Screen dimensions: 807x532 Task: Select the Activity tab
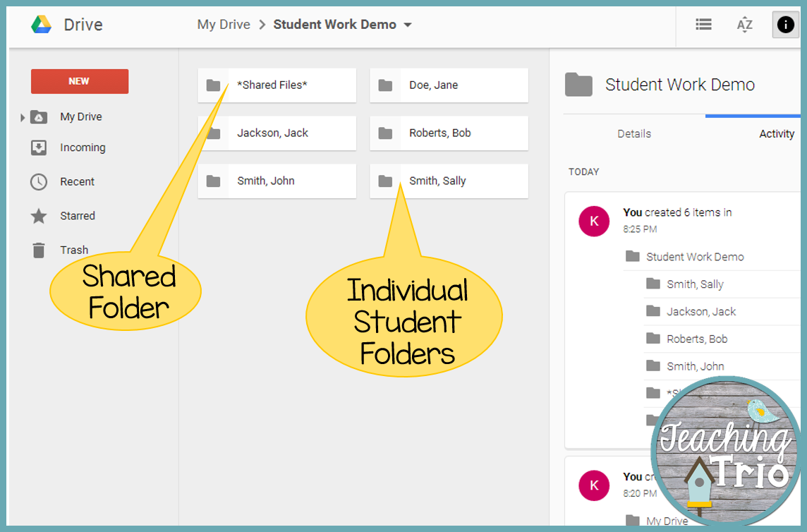pyautogui.click(x=777, y=133)
